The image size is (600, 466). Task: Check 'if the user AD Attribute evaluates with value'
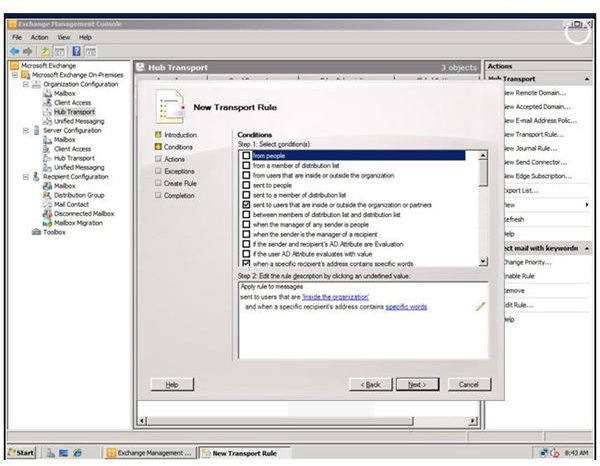click(x=246, y=254)
